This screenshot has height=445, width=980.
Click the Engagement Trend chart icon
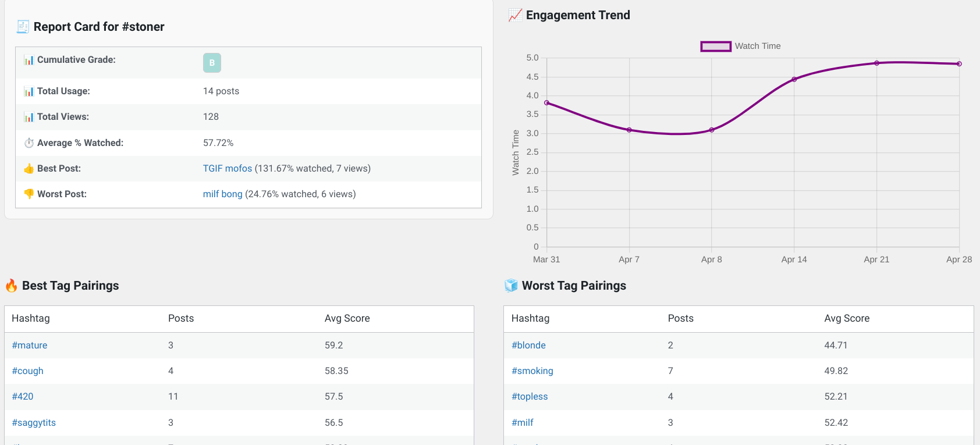pos(515,15)
